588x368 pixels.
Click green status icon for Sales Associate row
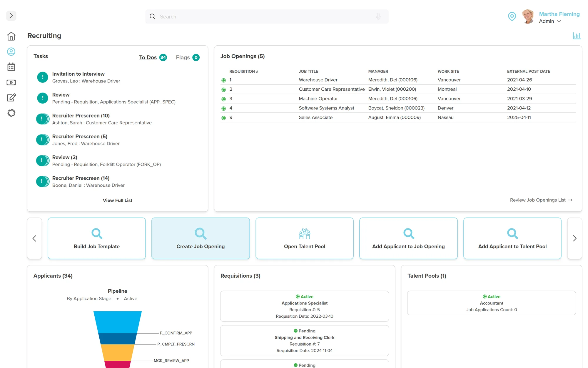(x=223, y=118)
